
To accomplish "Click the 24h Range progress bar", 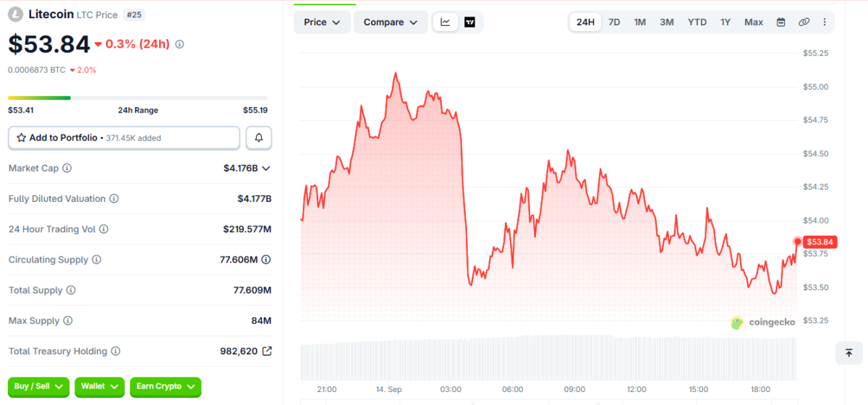I will tap(137, 98).
